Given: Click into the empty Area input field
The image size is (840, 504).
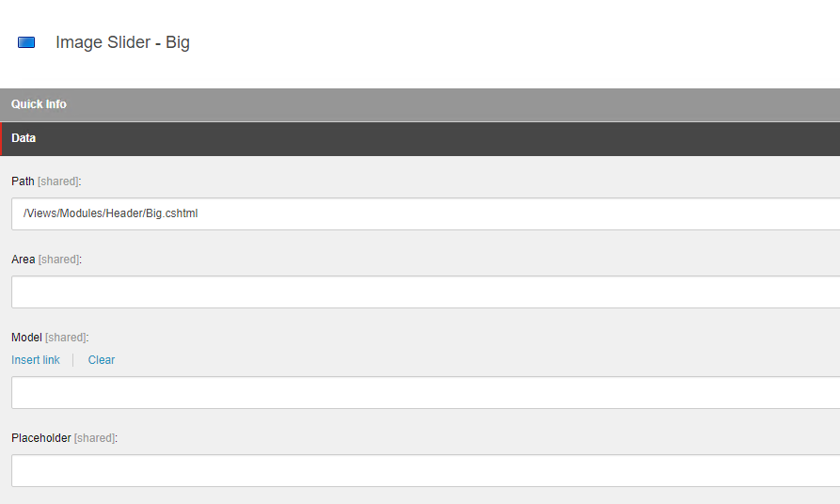Looking at the screenshot, I should (x=426, y=291).
